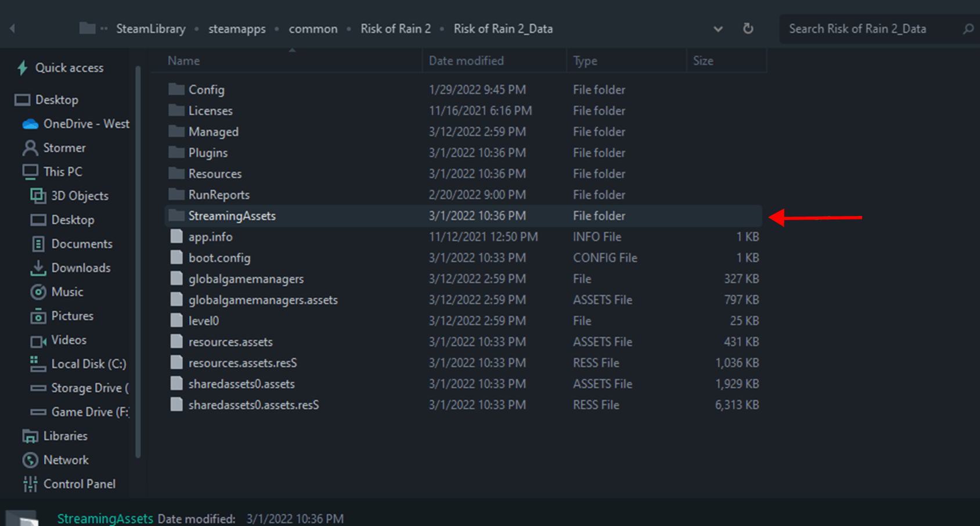Select the RunReports folder name
Screen dimensions: 980x526
219,194
